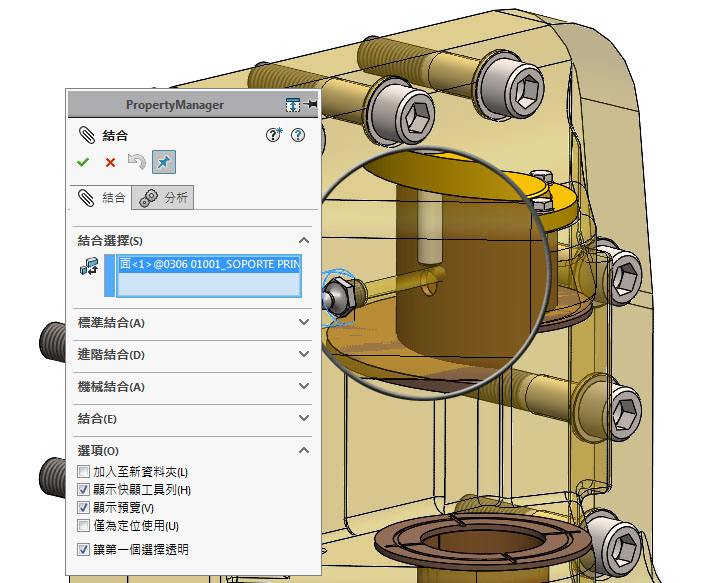Confirm the mate with the green checkmark

tap(83, 162)
